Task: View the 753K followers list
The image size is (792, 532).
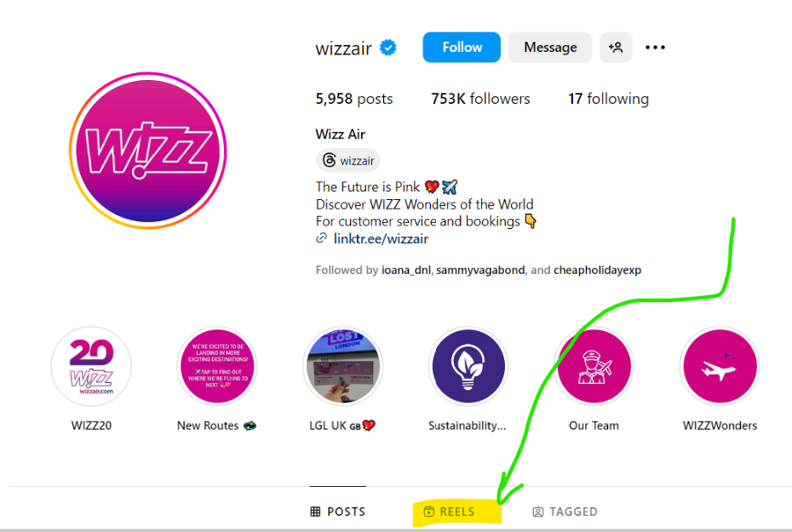Action: point(480,98)
